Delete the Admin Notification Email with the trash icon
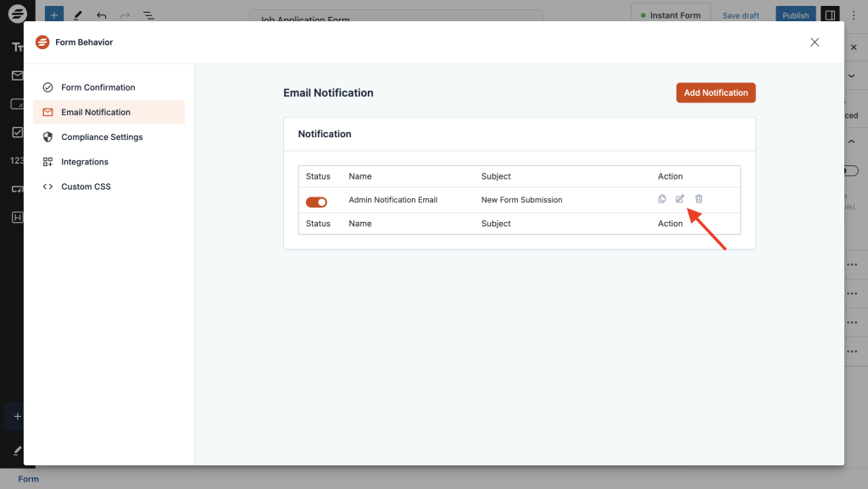Viewport: 868px width, 489px height. 698,198
